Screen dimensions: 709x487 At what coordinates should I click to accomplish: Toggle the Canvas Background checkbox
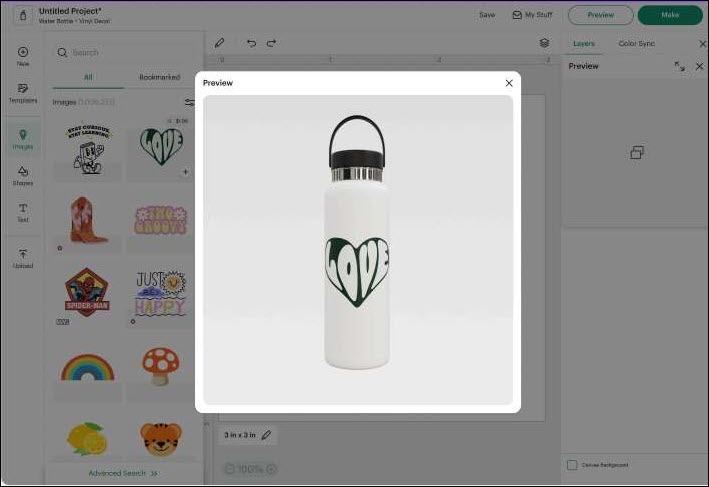[x=572, y=465]
